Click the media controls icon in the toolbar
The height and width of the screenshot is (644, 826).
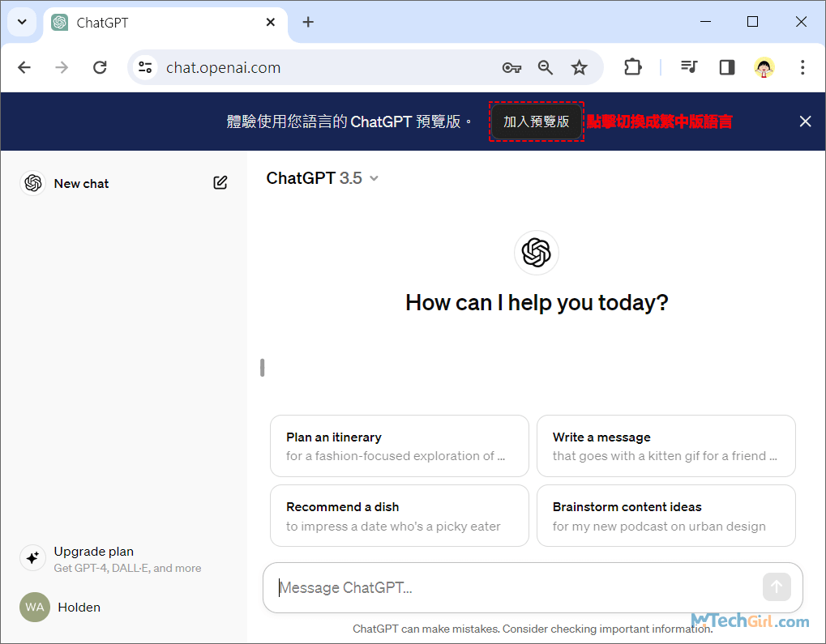[x=688, y=67]
